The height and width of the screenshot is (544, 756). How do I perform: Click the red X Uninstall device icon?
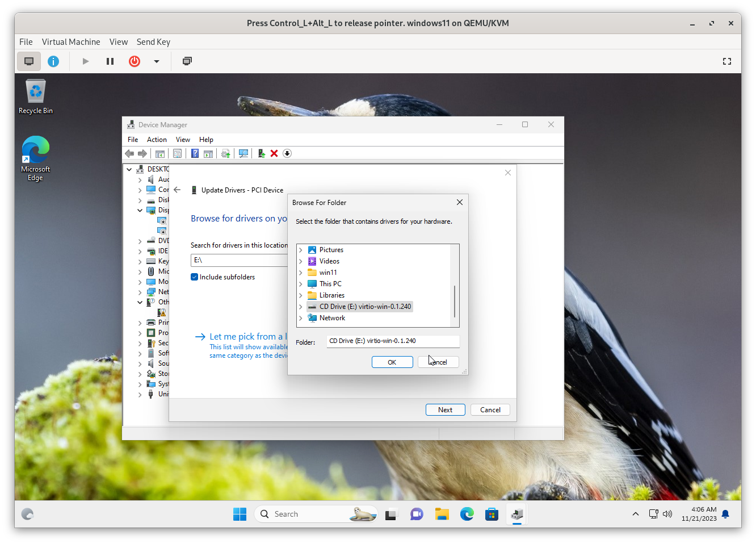pyautogui.click(x=274, y=153)
